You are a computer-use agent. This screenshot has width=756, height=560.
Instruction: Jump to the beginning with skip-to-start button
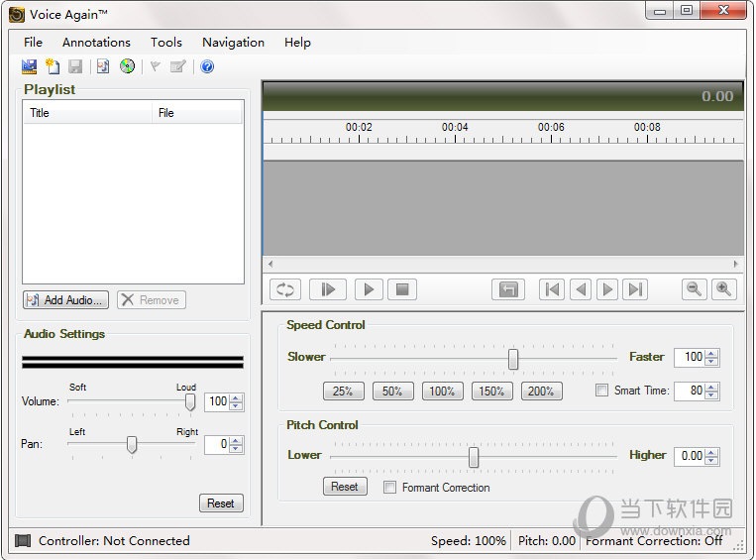pyautogui.click(x=552, y=289)
